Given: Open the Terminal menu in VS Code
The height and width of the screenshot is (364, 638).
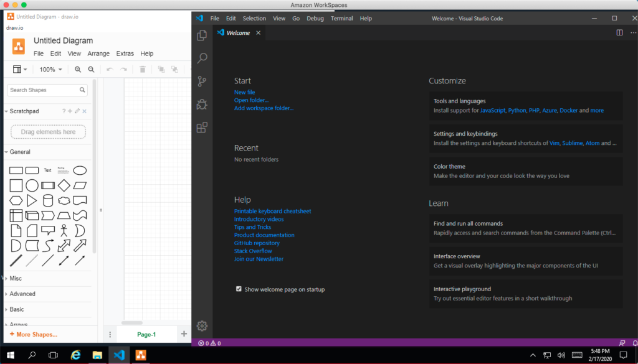Looking at the screenshot, I should 341,18.
